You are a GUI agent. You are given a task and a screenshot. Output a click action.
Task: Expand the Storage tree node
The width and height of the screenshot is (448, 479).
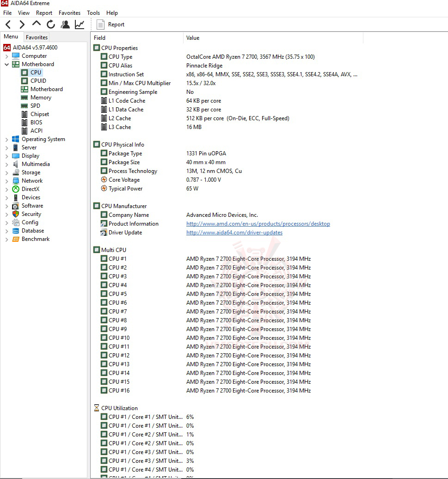tap(7, 172)
